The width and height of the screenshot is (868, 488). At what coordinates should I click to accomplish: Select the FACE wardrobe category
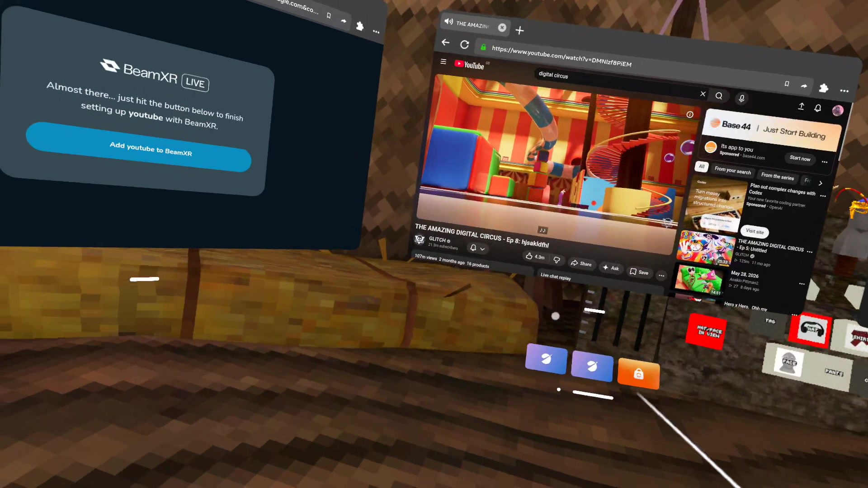coord(788,362)
